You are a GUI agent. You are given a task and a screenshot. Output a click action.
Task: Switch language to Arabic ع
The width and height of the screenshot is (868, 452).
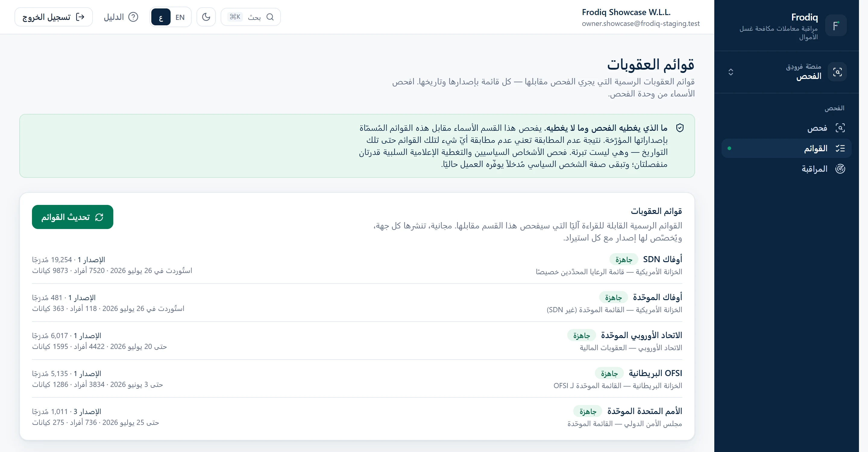pyautogui.click(x=161, y=17)
